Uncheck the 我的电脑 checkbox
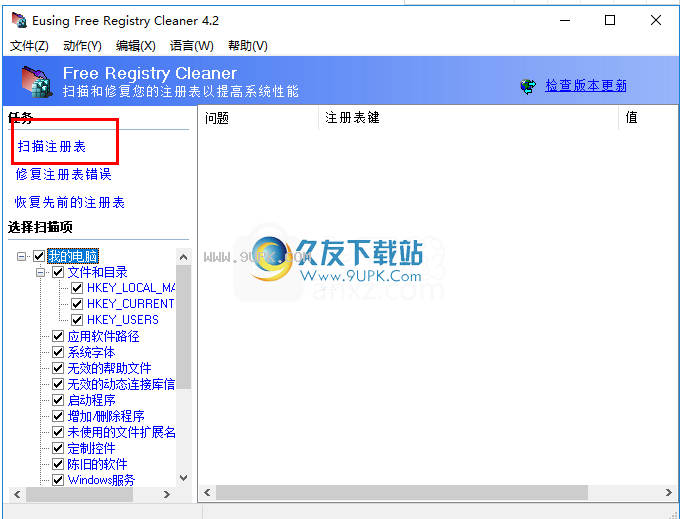This screenshot has height=519, width=680. pyautogui.click(x=39, y=256)
